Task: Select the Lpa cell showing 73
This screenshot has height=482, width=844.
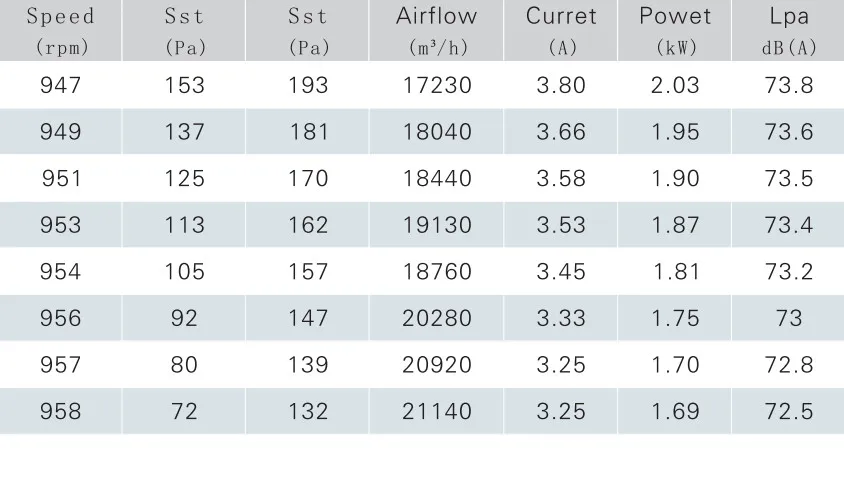Action: tap(789, 318)
